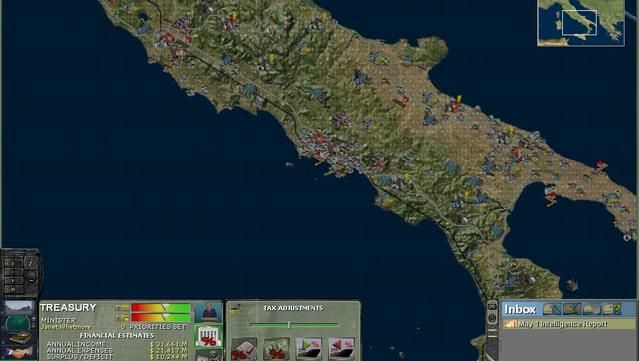Open the radar defense department icon

[x=19, y=324]
